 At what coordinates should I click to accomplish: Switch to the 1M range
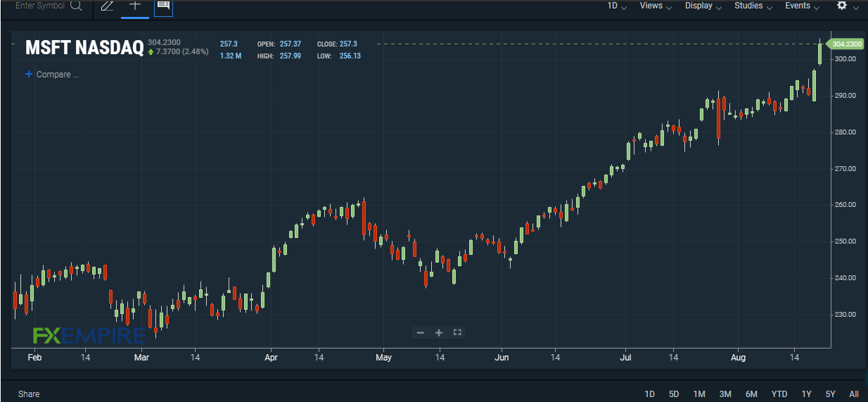coord(699,394)
